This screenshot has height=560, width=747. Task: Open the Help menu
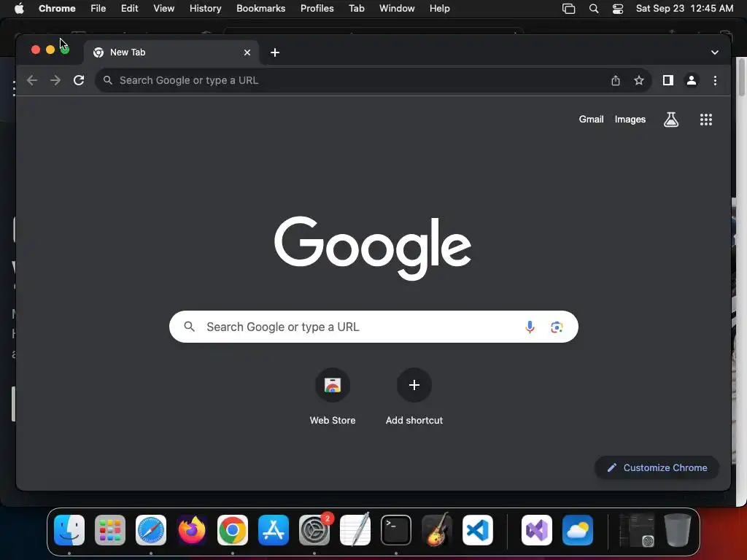[439, 9]
